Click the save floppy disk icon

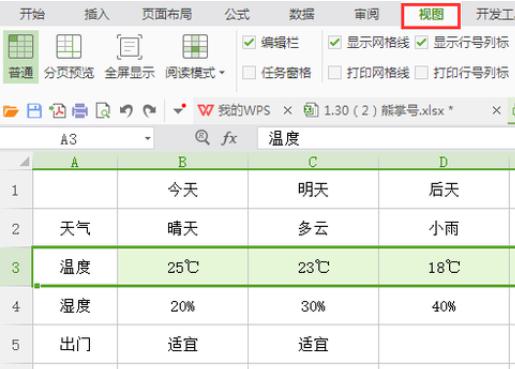[x=34, y=111]
